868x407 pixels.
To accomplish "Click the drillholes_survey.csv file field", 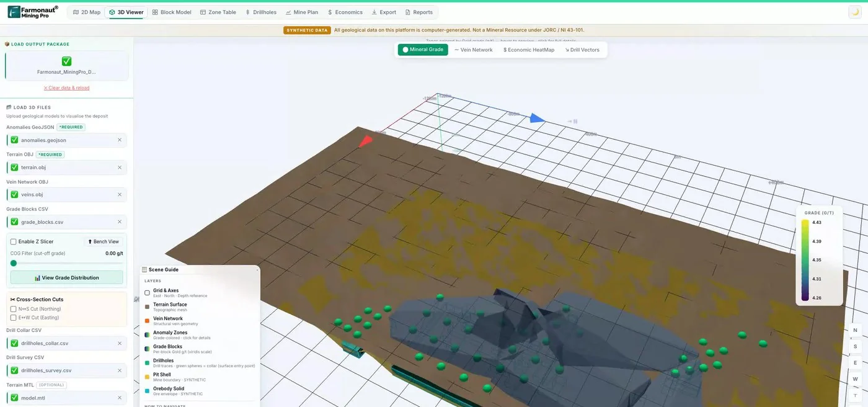I will pyautogui.click(x=66, y=370).
